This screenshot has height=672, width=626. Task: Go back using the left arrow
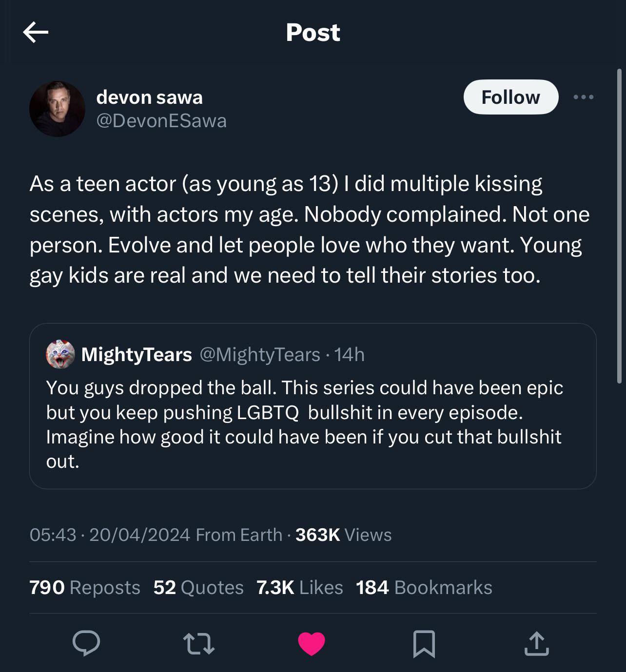pyautogui.click(x=36, y=33)
